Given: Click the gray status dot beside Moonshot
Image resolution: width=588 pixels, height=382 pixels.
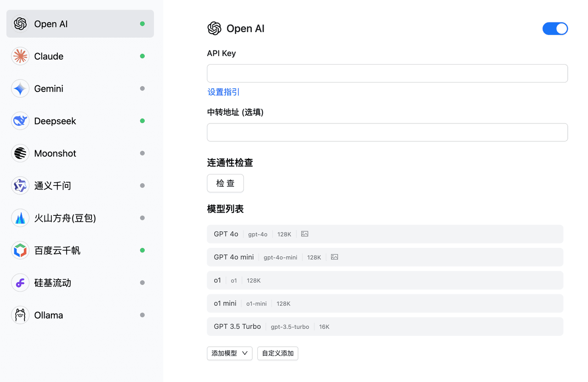Looking at the screenshot, I should pos(142,153).
